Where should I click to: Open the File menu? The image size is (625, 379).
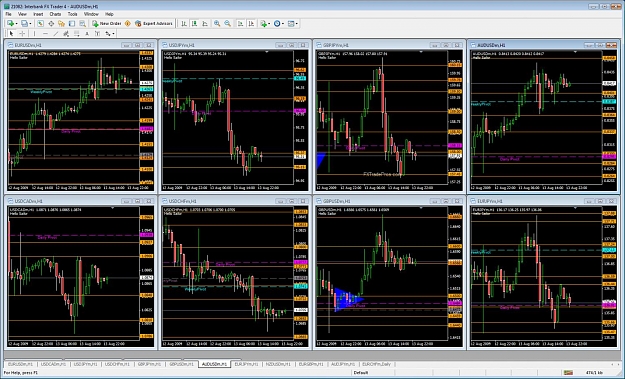(x=8, y=14)
